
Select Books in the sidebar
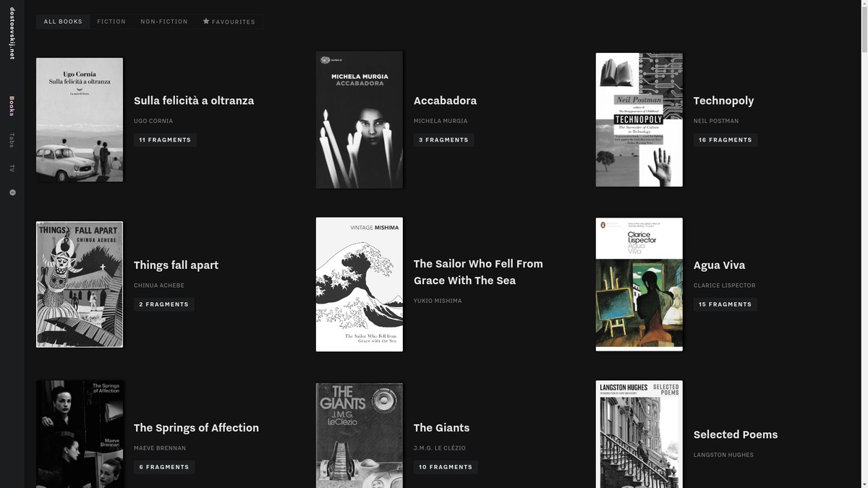(x=12, y=106)
